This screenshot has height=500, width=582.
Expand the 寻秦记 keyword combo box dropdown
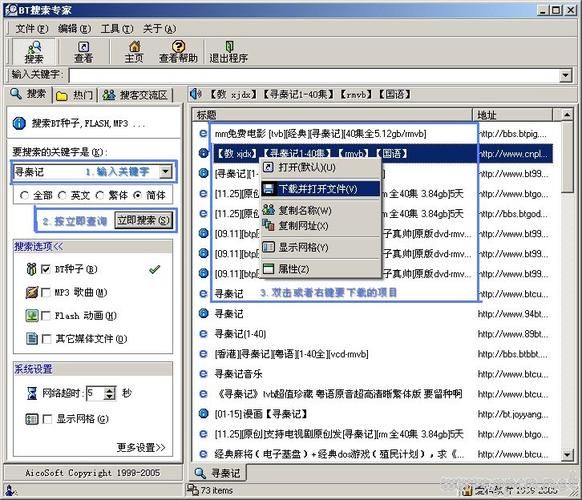pyautogui.click(x=165, y=172)
